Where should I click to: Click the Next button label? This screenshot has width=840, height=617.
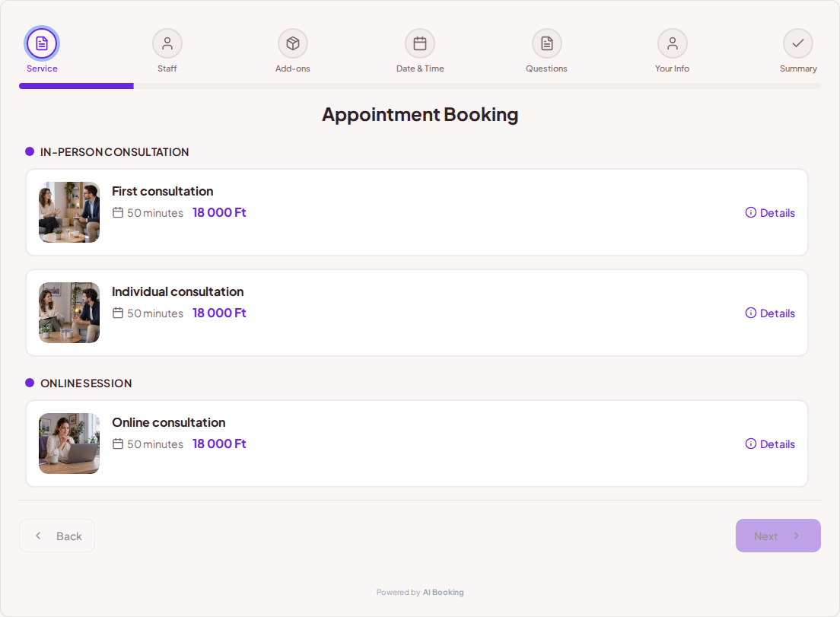[x=765, y=536]
